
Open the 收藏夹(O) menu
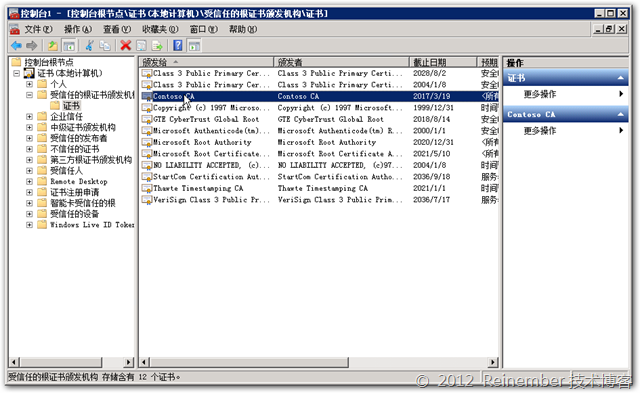coord(160,29)
